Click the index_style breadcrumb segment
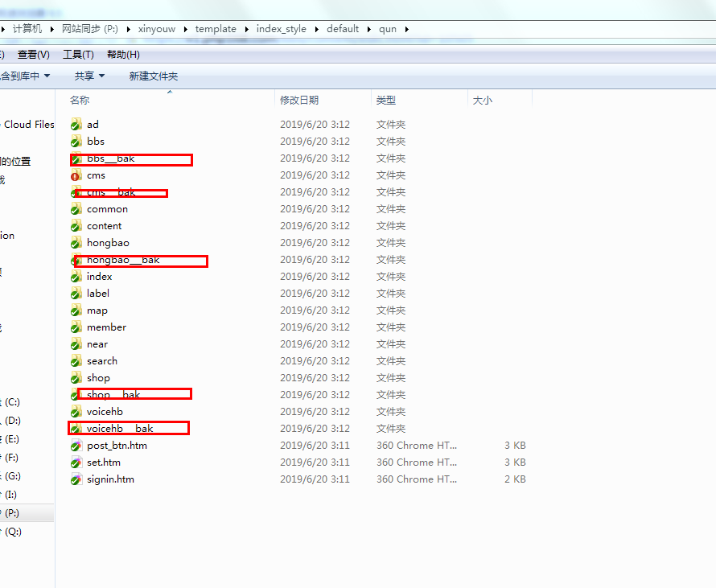The image size is (716, 588). (x=281, y=29)
